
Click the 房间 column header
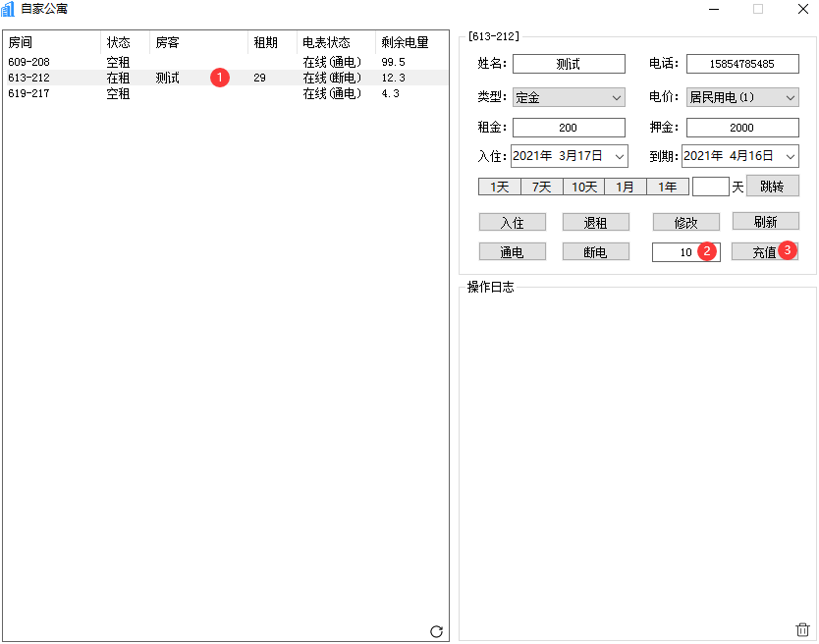pos(51,42)
